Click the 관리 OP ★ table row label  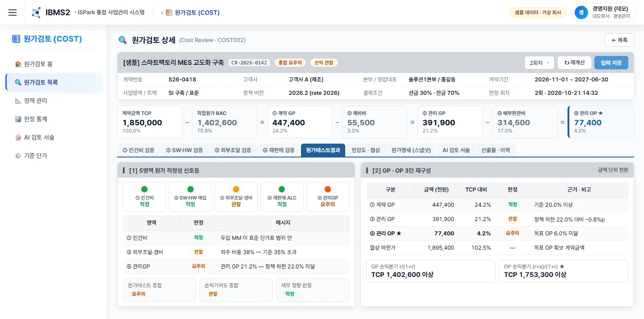point(386,233)
